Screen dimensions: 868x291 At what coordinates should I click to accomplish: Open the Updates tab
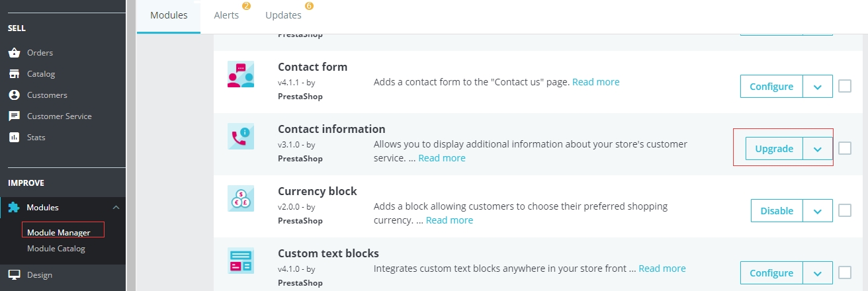[283, 15]
